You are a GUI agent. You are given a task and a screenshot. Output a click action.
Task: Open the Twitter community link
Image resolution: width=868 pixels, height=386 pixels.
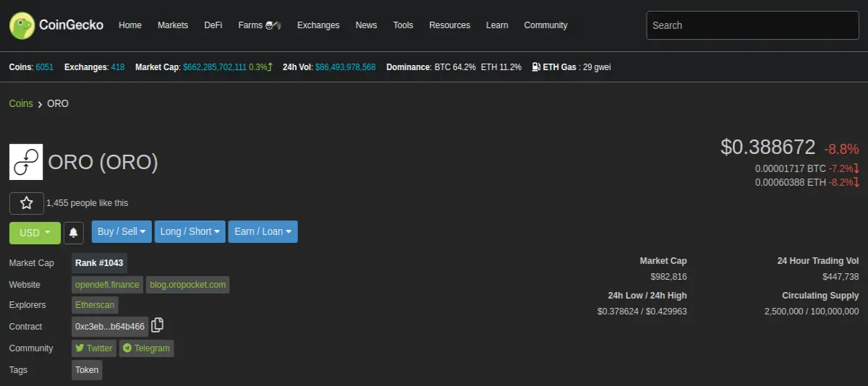point(94,348)
